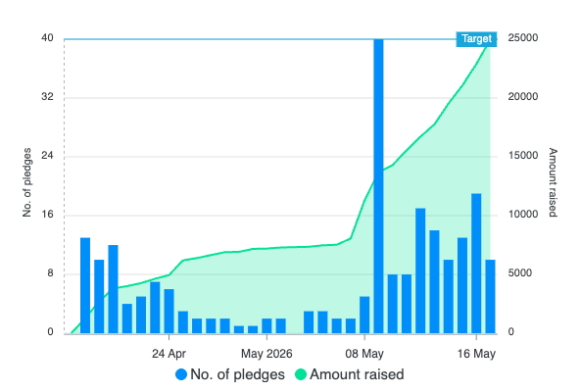580x392 pixels.
Task: Click the No. of pledges y-axis title
Action: (x=26, y=182)
